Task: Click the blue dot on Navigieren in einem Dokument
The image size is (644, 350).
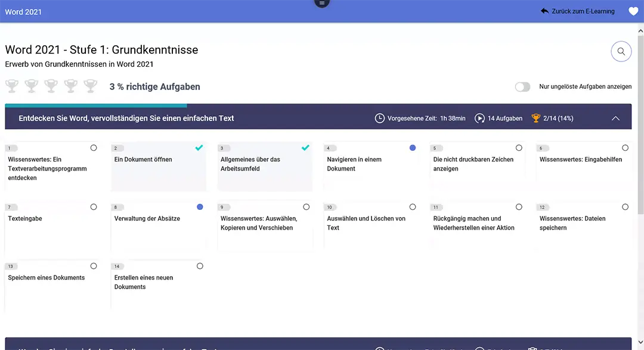Action: pos(413,148)
